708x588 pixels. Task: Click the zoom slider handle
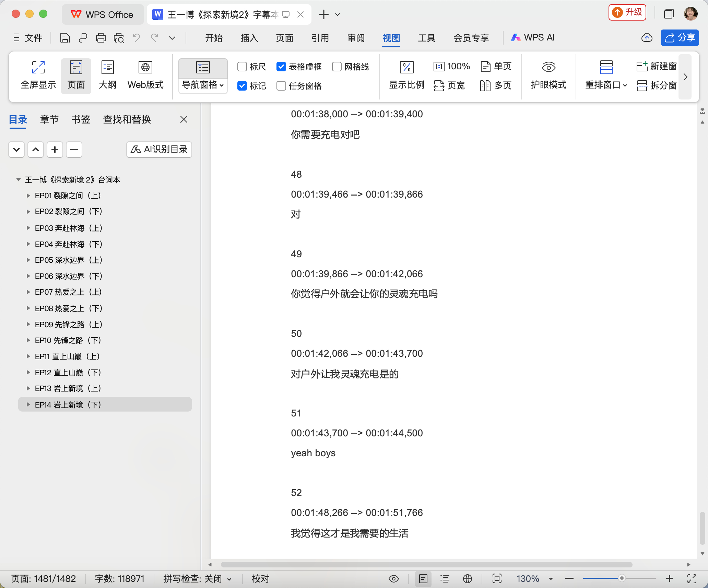click(x=622, y=578)
